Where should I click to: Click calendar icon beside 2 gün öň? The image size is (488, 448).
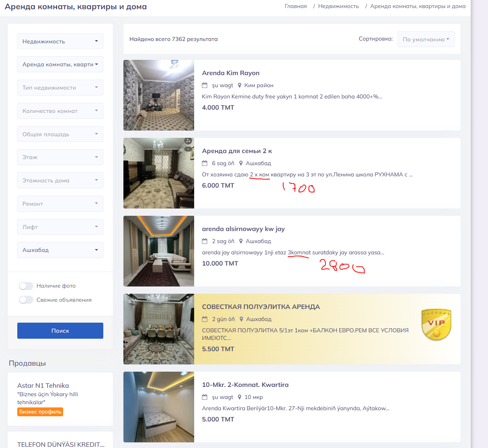205,319
